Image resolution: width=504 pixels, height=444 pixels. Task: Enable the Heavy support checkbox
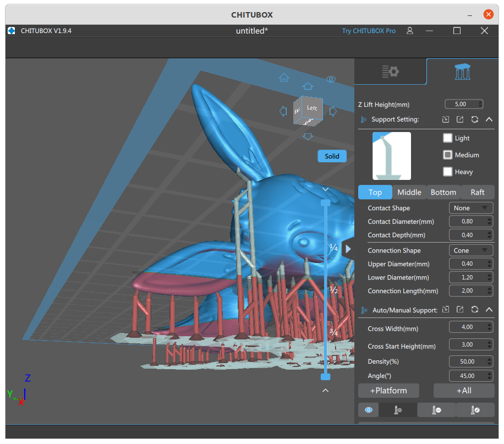click(x=447, y=171)
